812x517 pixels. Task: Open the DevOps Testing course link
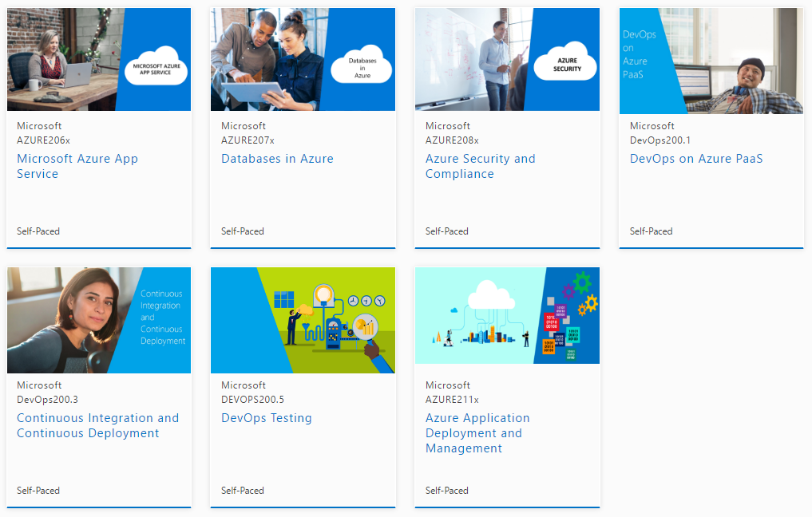266,418
